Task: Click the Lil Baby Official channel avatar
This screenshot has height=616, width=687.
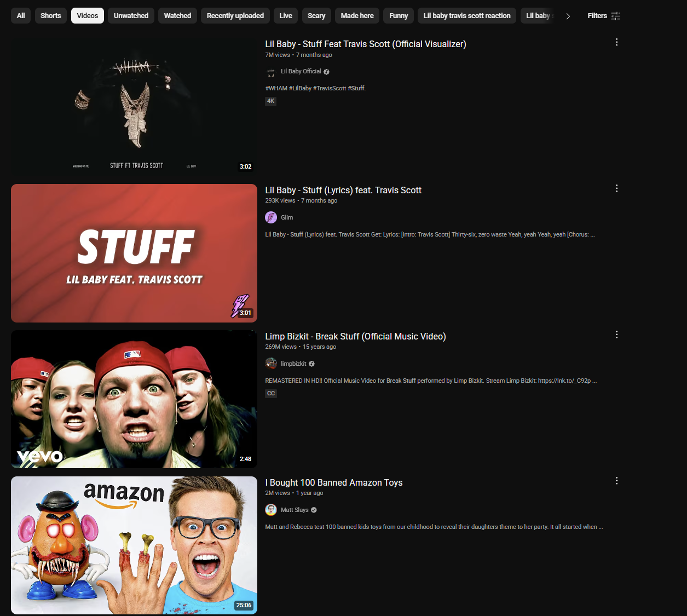Action: pyautogui.click(x=271, y=72)
